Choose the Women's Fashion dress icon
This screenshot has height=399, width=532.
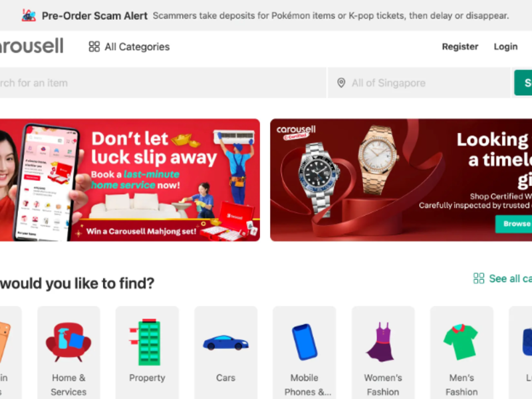[x=383, y=342]
